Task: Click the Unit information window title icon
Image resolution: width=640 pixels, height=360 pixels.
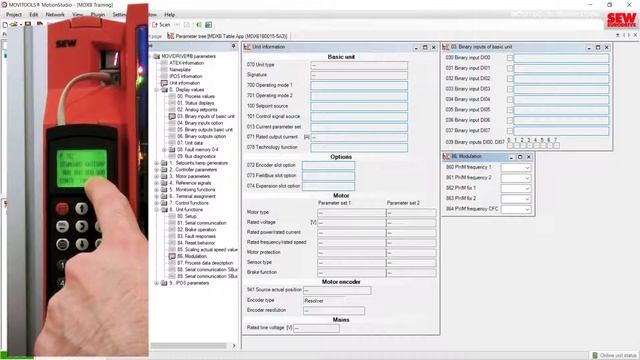Action: pyautogui.click(x=247, y=47)
